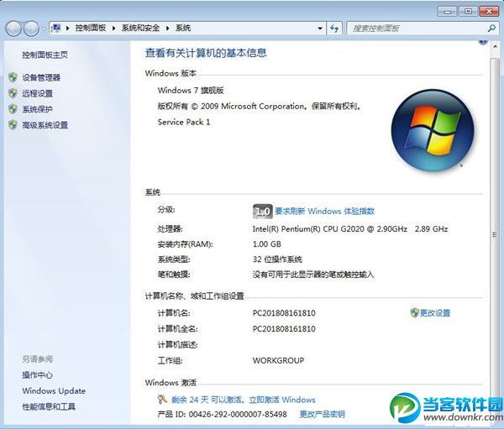Go forward with the Forward arrow button

[x=31, y=29]
